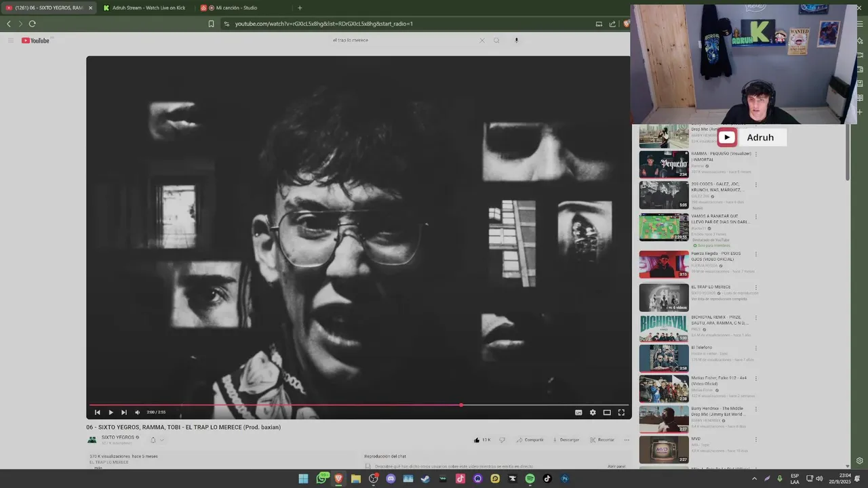Viewport: 868px width, 488px height.
Task: Open VAMOS A RANKEAR video title
Action: (x=719, y=219)
